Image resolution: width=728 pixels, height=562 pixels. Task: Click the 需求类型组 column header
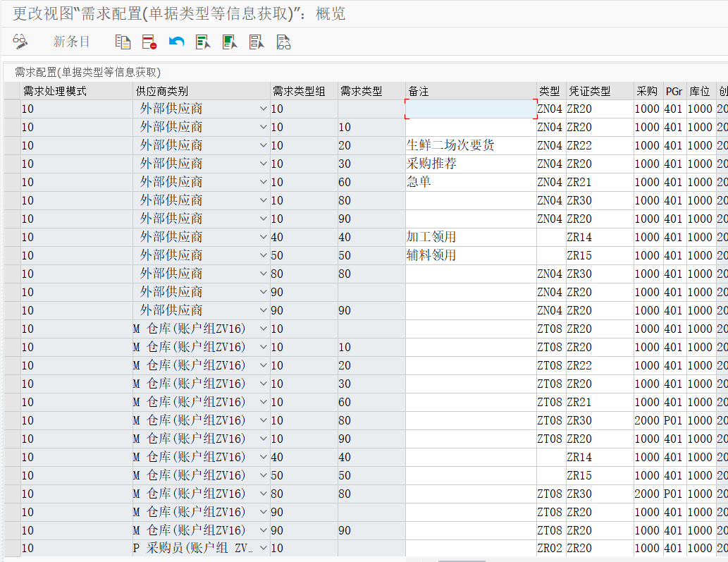click(x=304, y=91)
